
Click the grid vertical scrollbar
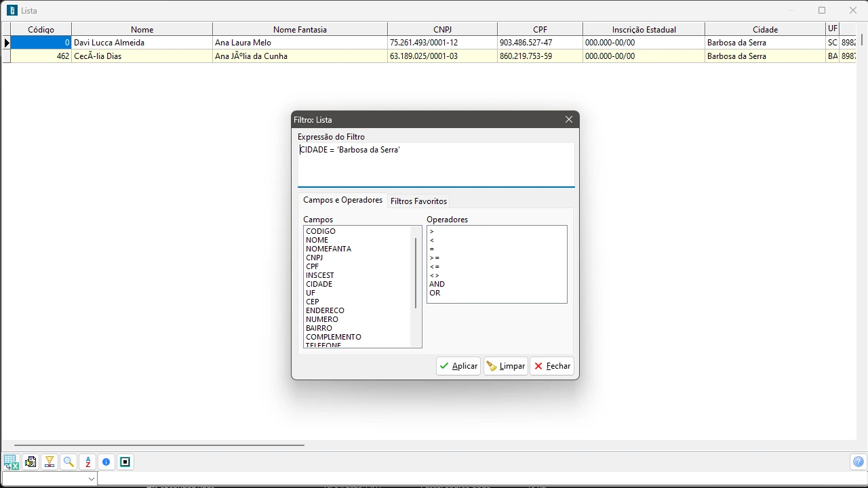pos(862,39)
